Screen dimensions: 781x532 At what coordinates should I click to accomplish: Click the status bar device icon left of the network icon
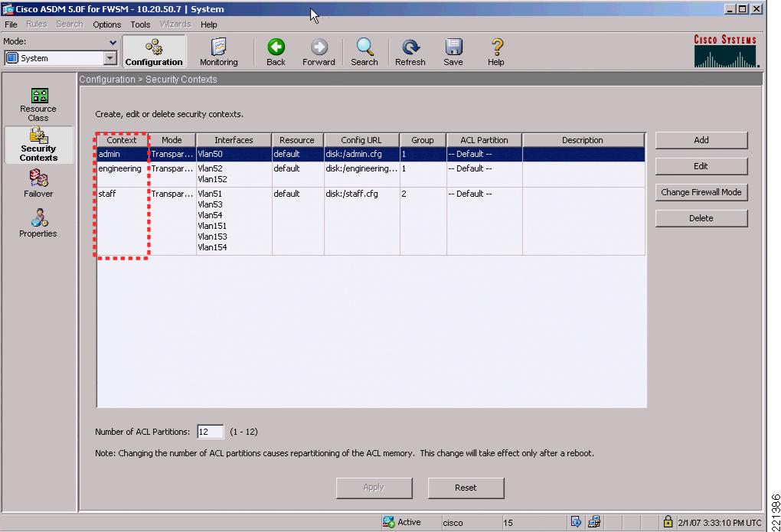pyautogui.click(x=576, y=522)
